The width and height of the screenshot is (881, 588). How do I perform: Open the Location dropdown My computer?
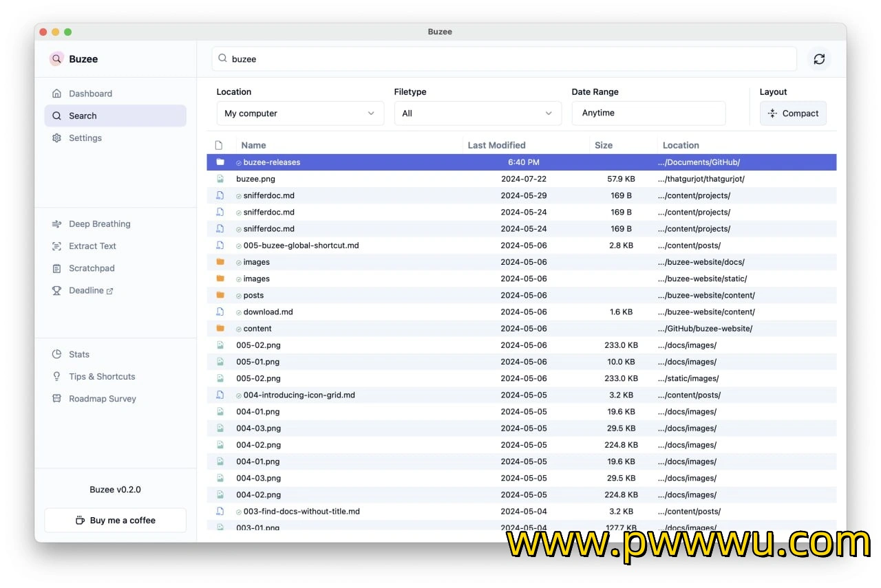[300, 113]
